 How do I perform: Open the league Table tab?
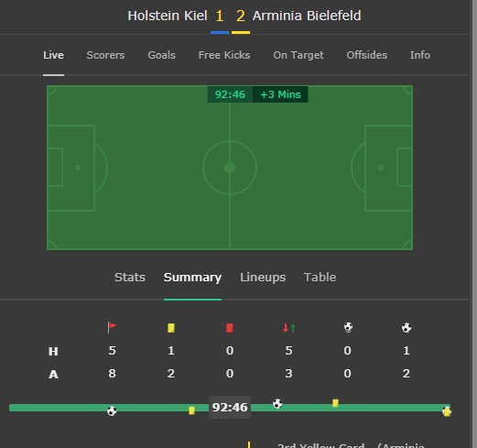point(320,278)
